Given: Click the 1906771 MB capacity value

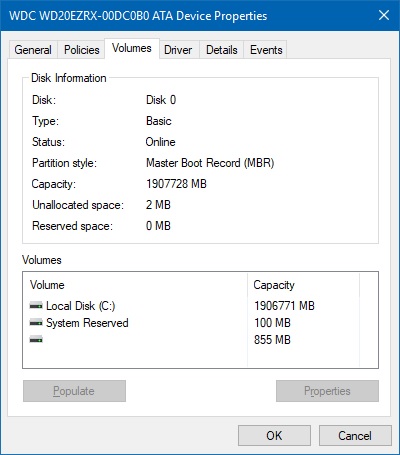Looking at the screenshot, I should click(284, 306).
